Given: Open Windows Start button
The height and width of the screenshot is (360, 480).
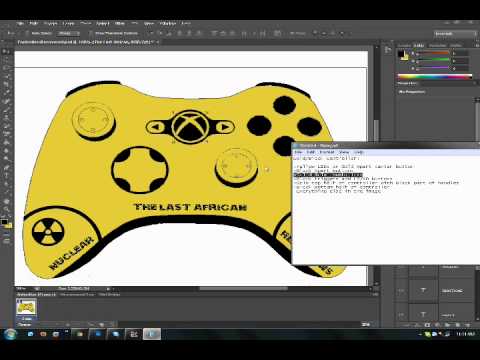Looking at the screenshot, I should pyautogui.click(x=10, y=334).
